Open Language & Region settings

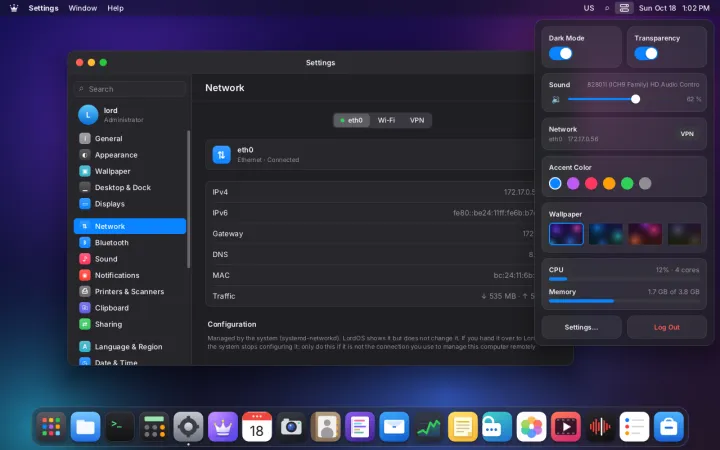click(130, 347)
